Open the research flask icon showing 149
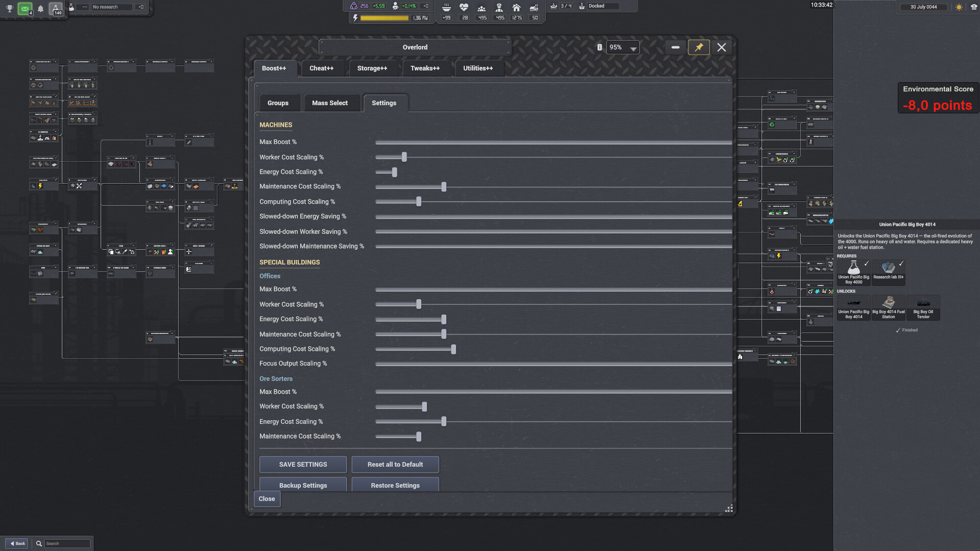This screenshot has height=551, width=980. [56, 9]
